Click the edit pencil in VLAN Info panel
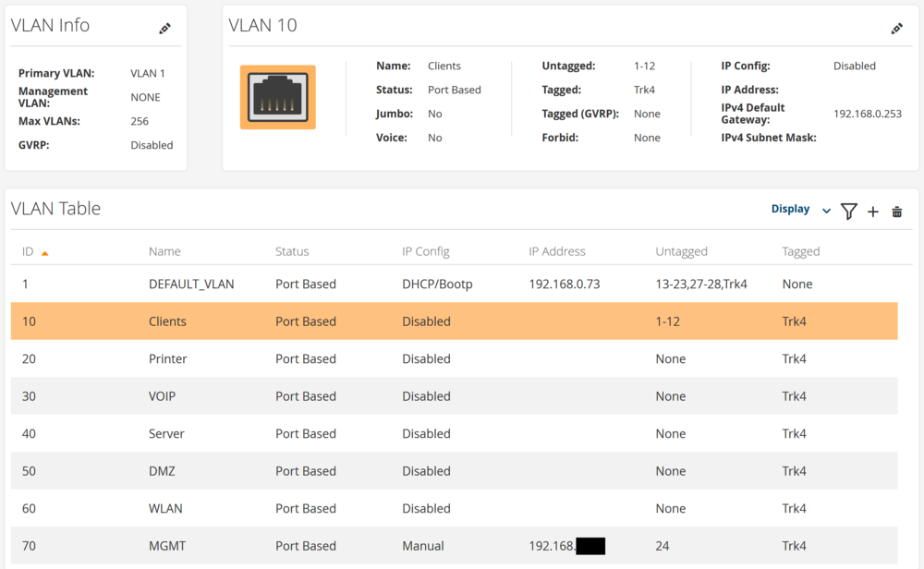924x569 pixels. pos(164,29)
